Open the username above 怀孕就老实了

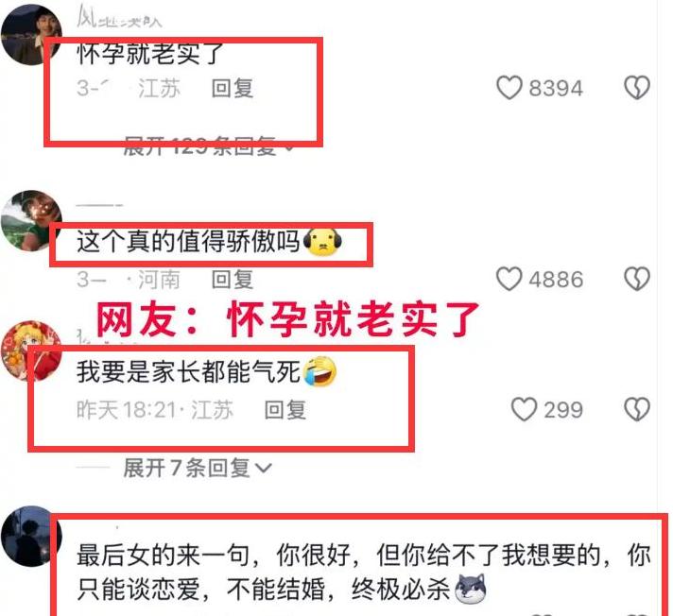pyautogui.click(x=119, y=18)
